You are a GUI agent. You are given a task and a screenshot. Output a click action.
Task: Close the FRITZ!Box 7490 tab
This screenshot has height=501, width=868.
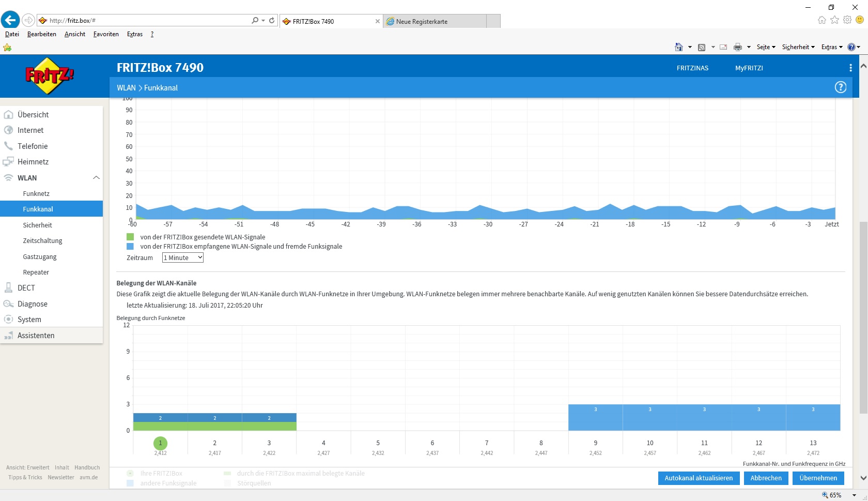[x=377, y=21]
